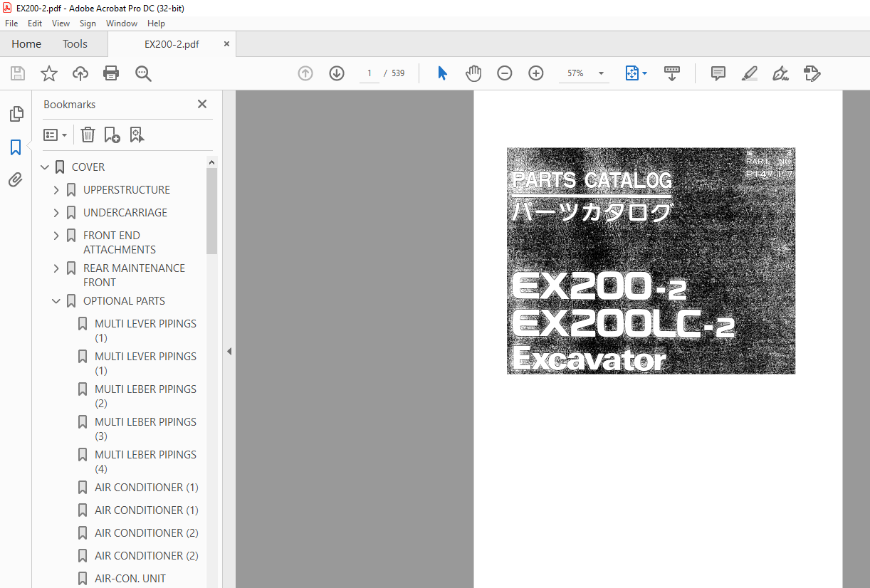
Task: Open MULTI LEBER PIPINGS (2) bookmark
Action: [x=145, y=397]
